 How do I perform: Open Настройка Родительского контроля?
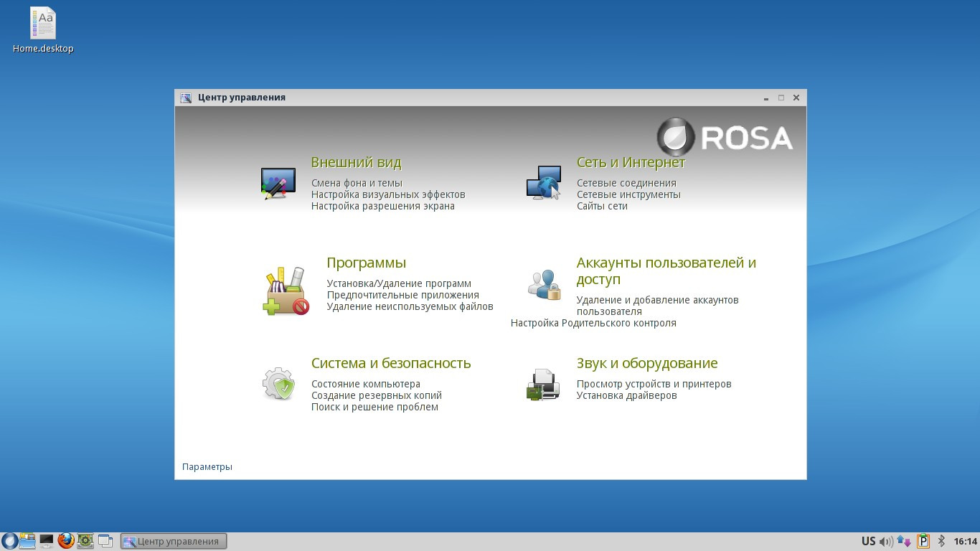593,323
